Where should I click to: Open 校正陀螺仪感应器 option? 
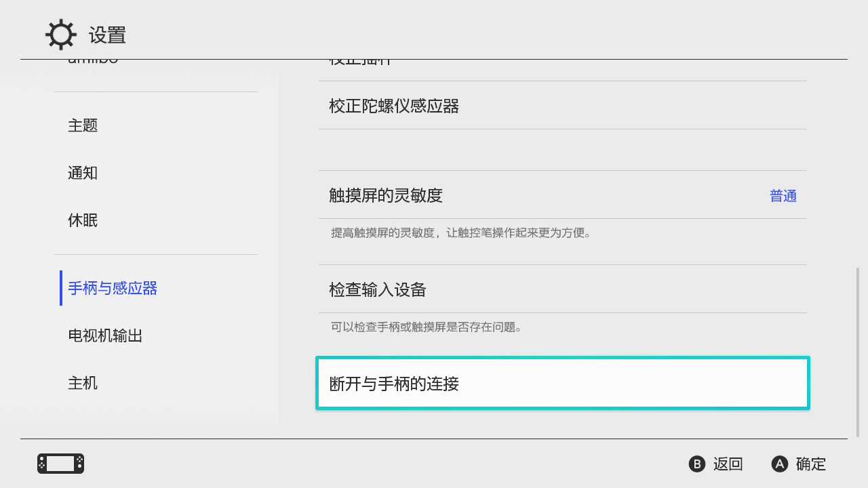394,106
